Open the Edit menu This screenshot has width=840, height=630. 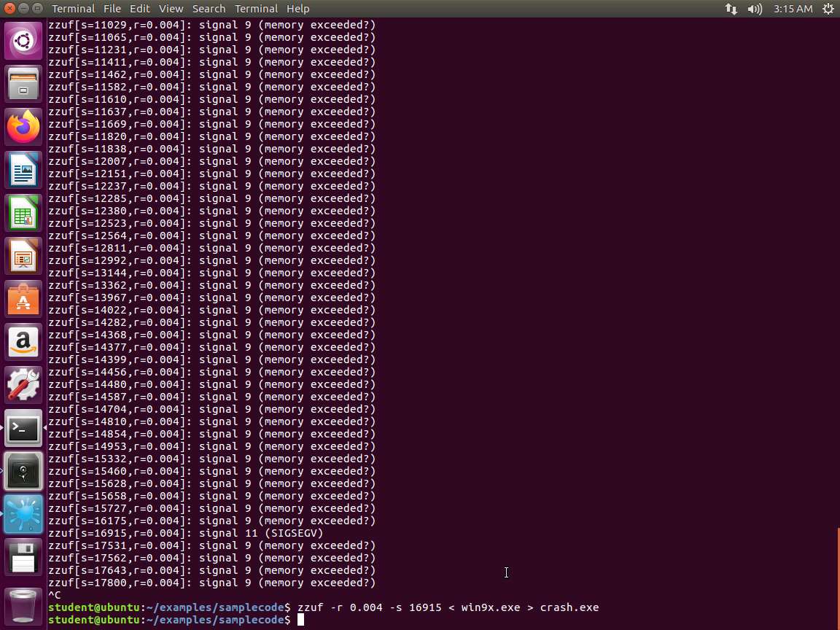139,9
